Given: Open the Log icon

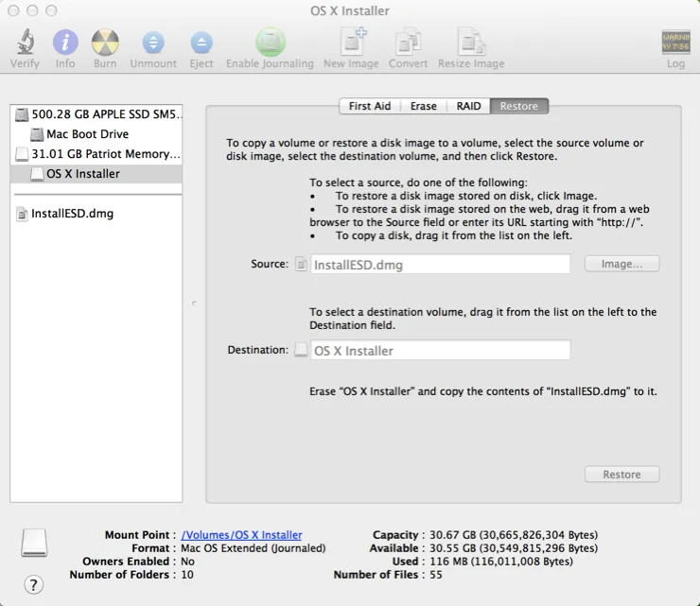Looking at the screenshot, I should coord(675,43).
